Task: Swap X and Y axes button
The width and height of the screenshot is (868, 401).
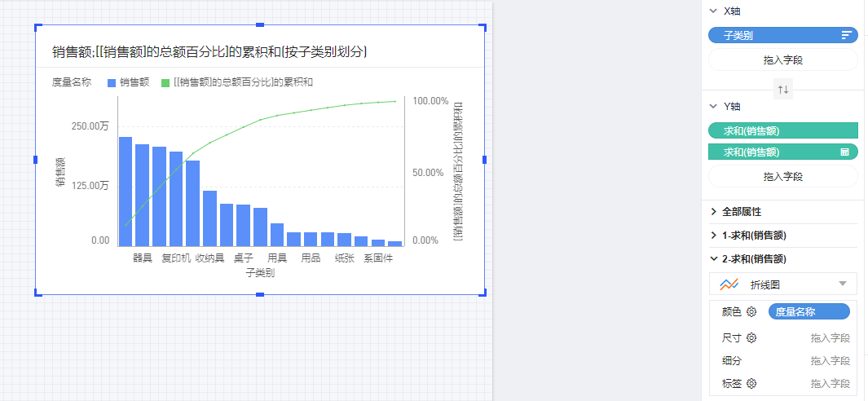Action: tap(782, 90)
